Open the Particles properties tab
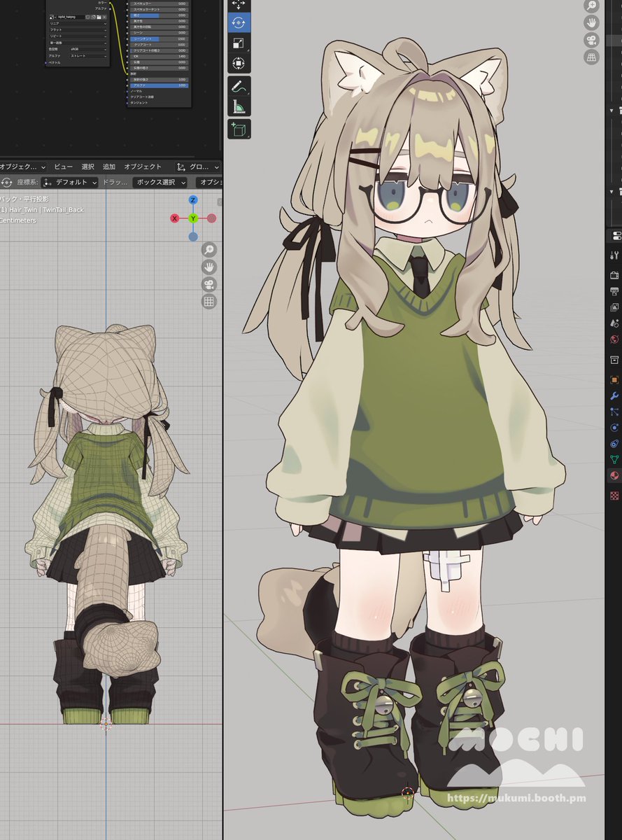This screenshot has width=622, height=840. [x=615, y=412]
